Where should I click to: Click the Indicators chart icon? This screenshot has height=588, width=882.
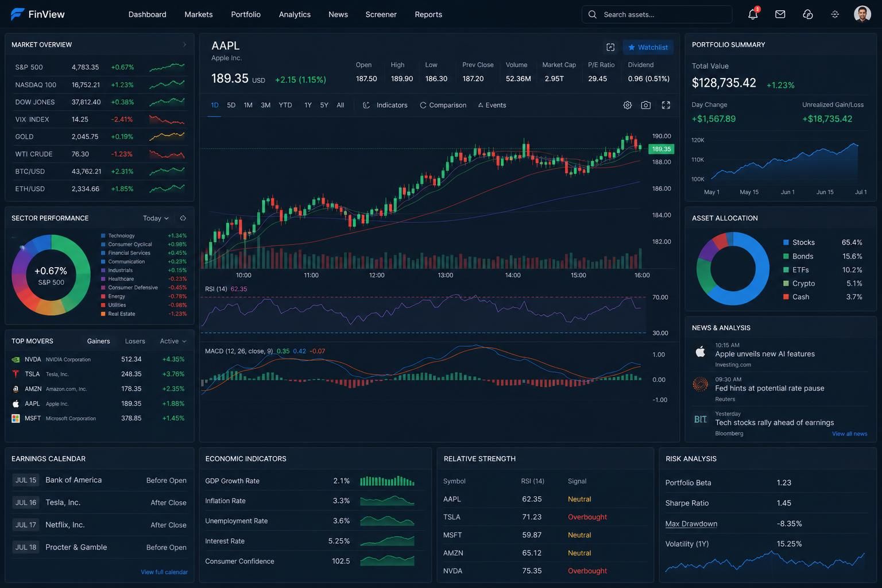pos(366,105)
